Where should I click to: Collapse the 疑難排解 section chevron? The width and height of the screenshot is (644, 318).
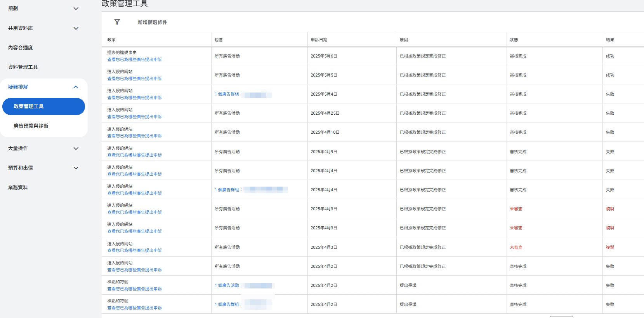click(x=76, y=87)
